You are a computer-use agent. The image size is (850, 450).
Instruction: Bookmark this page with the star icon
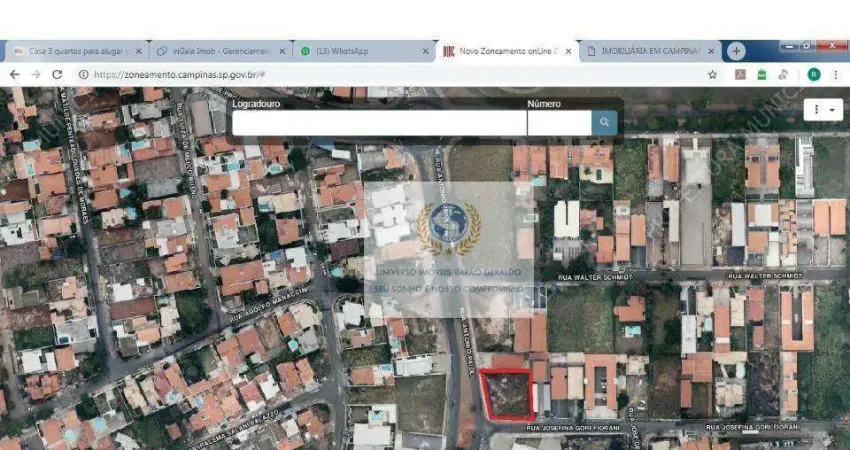pyautogui.click(x=712, y=75)
